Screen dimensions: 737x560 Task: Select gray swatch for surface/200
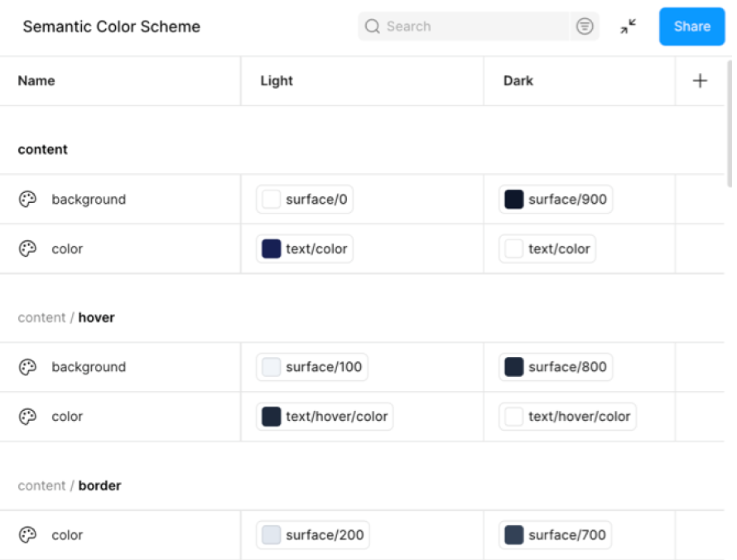272,535
